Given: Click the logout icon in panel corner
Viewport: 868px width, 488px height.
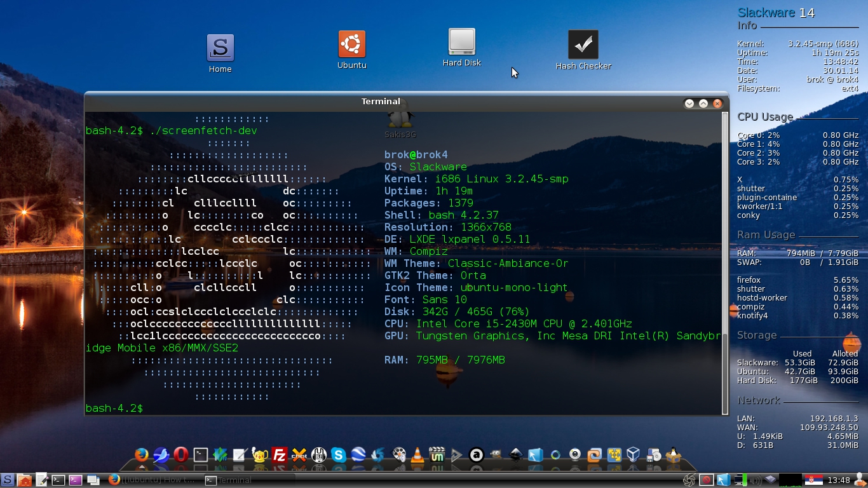Looking at the screenshot, I should click(x=860, y=480).
